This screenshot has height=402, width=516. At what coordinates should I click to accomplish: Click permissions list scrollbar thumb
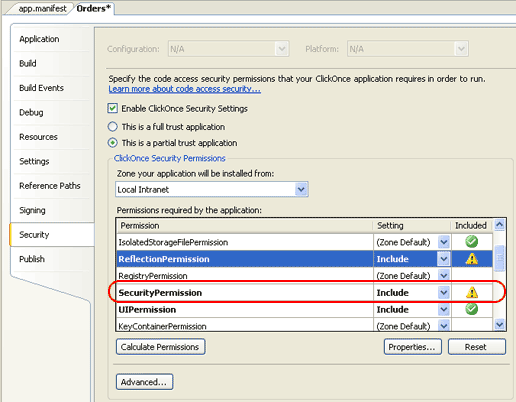499,258
